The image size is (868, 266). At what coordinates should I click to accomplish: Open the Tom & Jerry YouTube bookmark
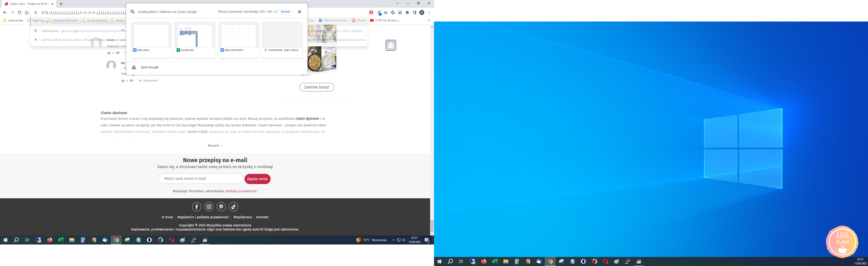[385, 20]
